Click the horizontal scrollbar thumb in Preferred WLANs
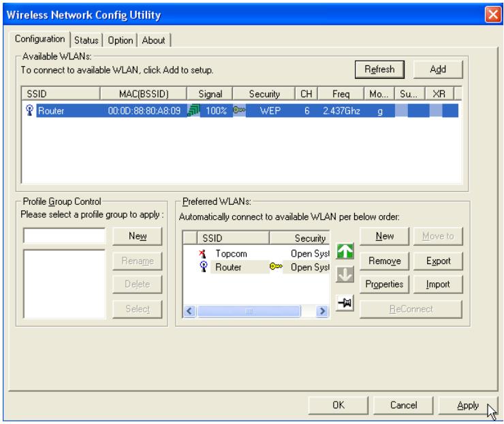This screenshot has height=424, width=504. (x=249, y=311)
